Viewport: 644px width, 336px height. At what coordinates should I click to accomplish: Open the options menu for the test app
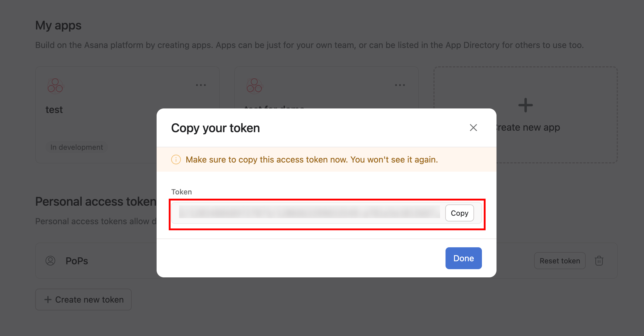(201, 85)
